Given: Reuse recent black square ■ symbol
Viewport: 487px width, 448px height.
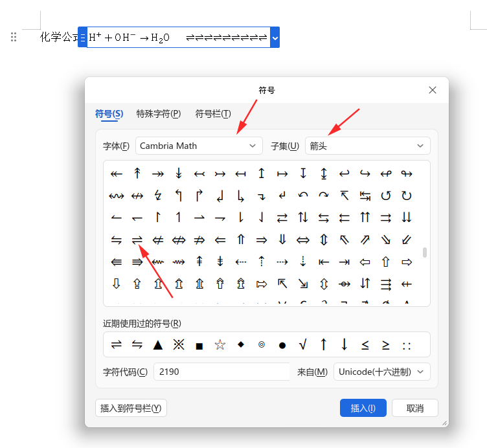Looking at the screenshot, I should pyautogui.click(x=199, y=346).
